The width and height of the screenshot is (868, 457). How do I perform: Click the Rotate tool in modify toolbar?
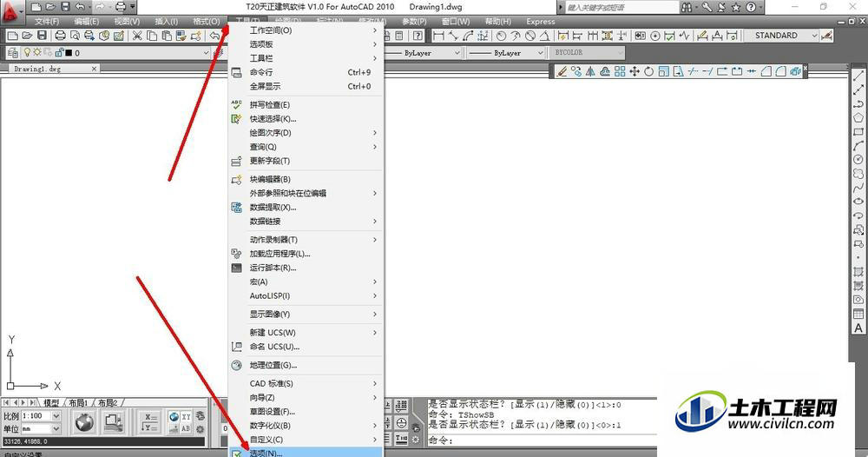tap(648, 71)
